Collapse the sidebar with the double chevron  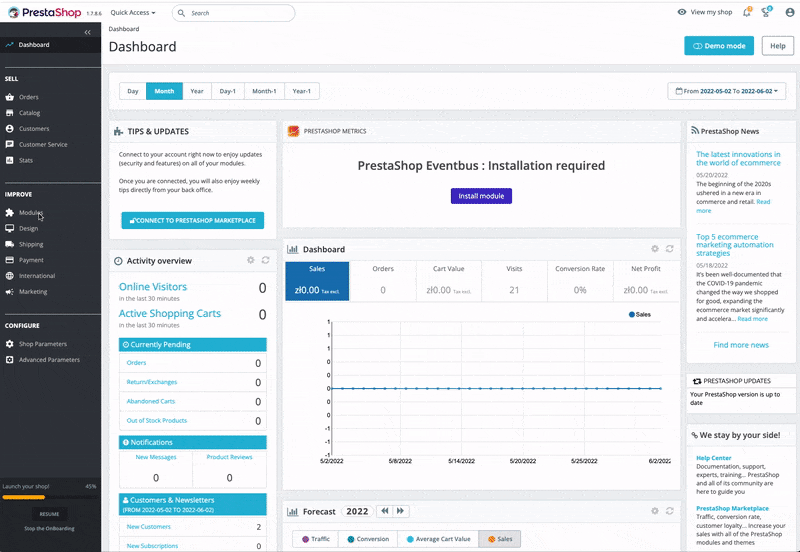[x=88, y=32]
